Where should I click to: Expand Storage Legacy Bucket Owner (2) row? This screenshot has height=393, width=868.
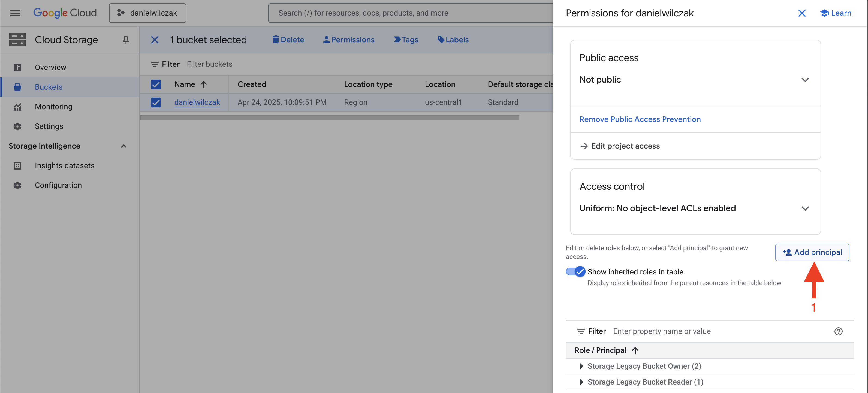581,366
